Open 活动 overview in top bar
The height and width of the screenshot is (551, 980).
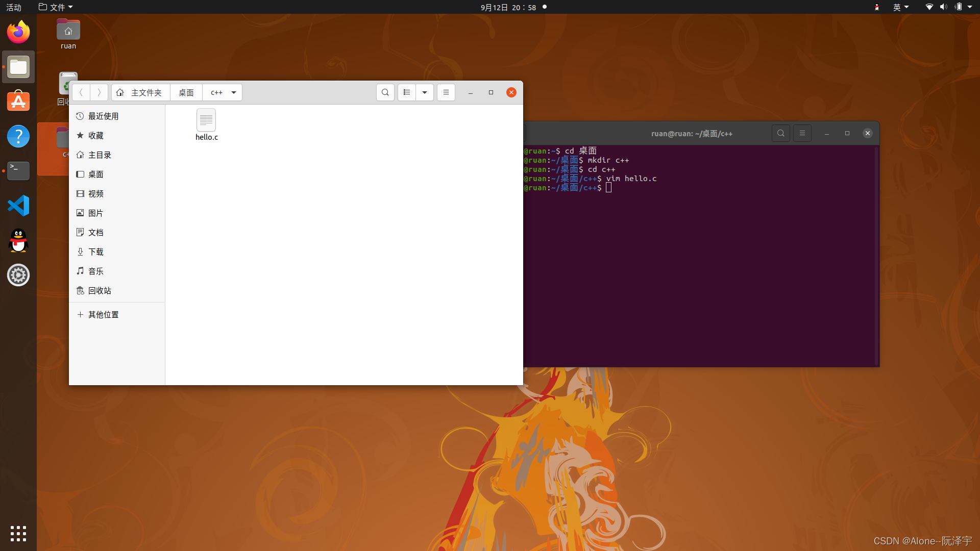pyautogui.click(x=14, y=7)
